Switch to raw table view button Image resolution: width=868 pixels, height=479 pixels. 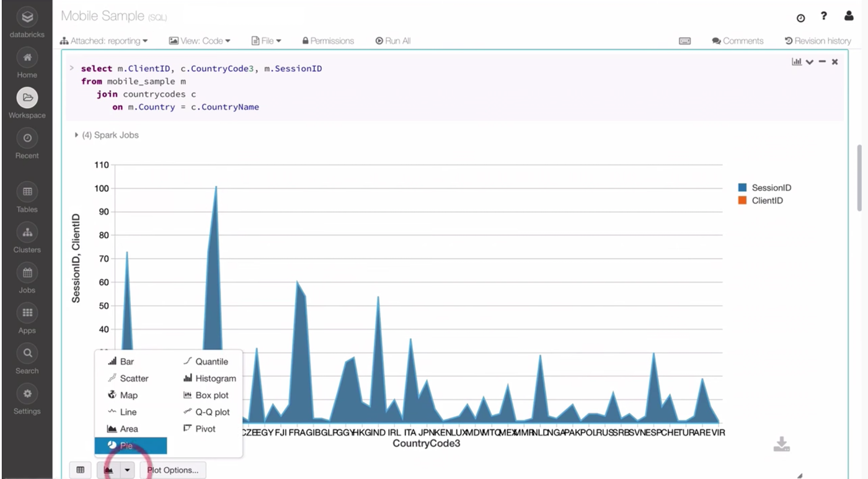coord(80,470)
